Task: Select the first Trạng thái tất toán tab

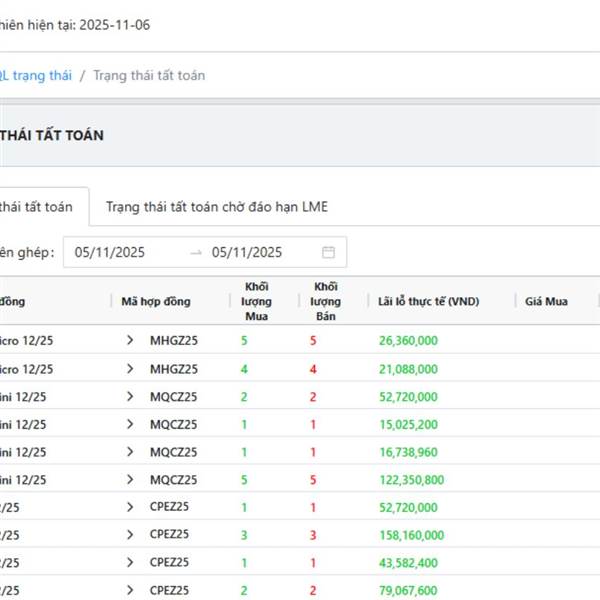Action: click(x=38, y=207)
